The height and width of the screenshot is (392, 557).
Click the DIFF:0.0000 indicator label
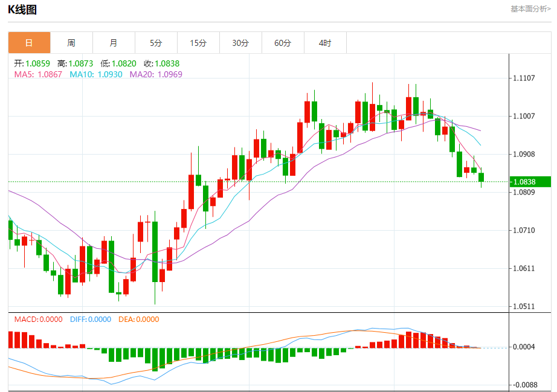coord(91,319)
